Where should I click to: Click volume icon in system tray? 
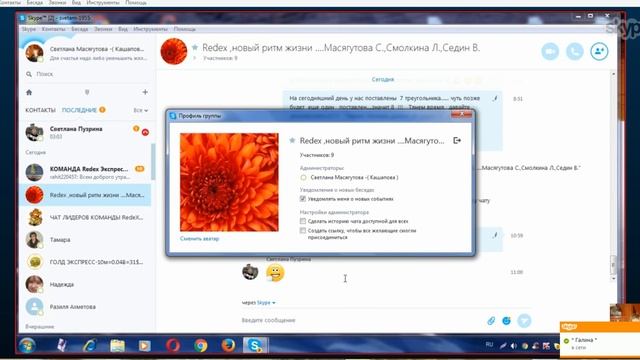click(513, 346)
